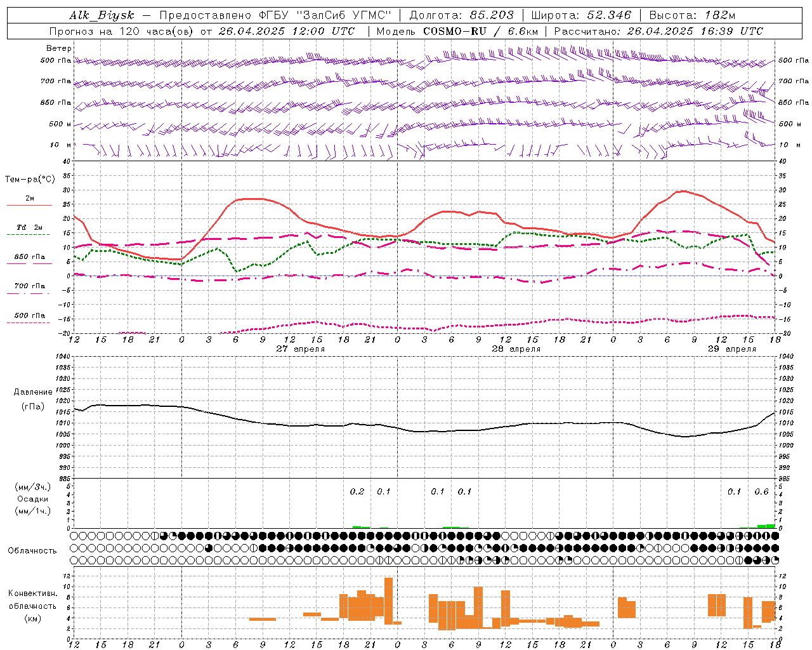812x650 pixels.
Task: Click the Осадки label
Action: 33,499
